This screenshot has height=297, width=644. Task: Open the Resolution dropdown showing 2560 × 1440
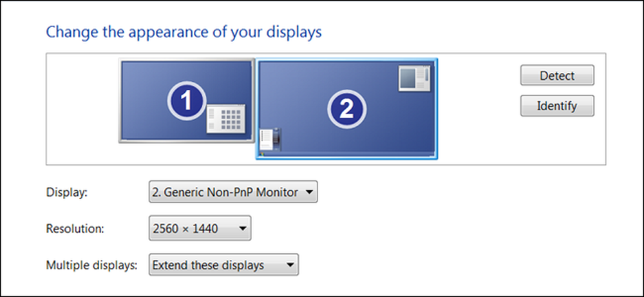coord(200,228)
